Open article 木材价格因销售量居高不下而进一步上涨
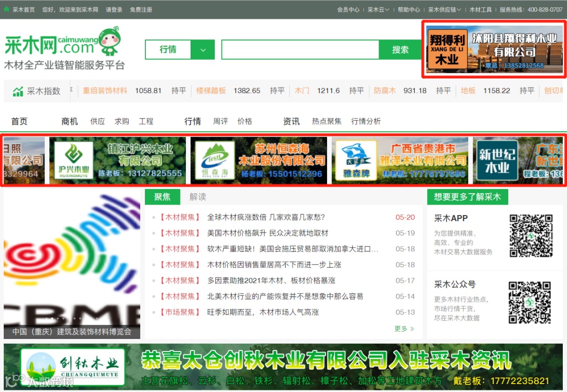567x392 pixels. point(274,265)
